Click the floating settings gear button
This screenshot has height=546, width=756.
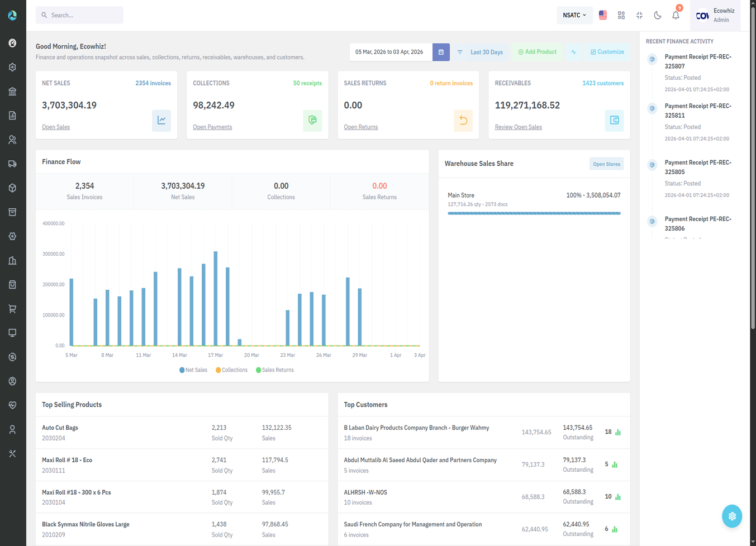pos(731,516)
